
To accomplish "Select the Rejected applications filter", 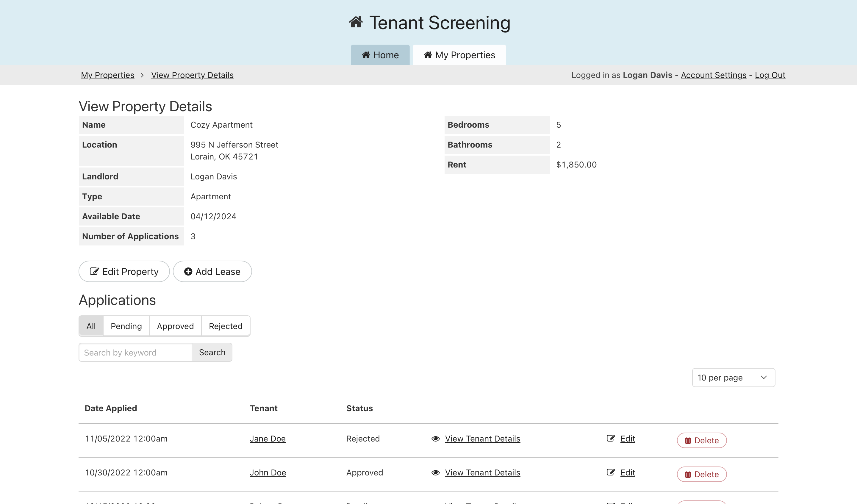I will (226, 326).
